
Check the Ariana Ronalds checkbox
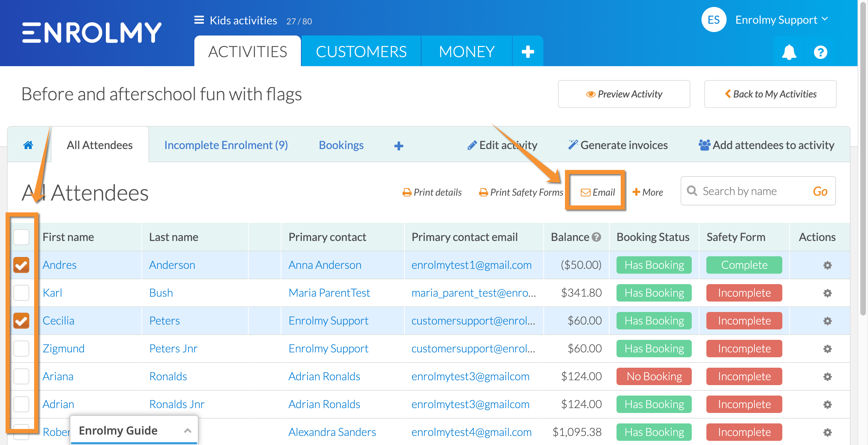tap(21, 376)
